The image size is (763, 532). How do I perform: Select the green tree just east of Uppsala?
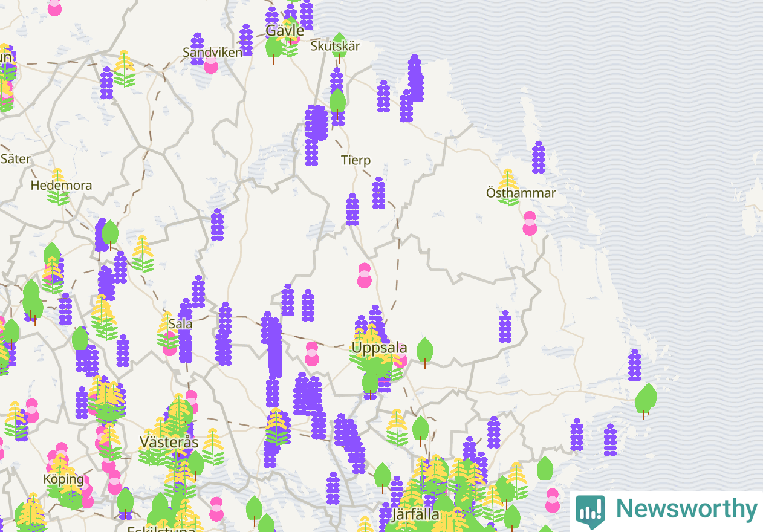click(x=425, y=352)
